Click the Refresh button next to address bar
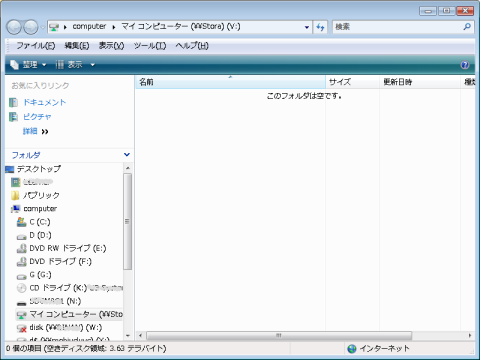Image resolution: width=480 pixels, height=360 pixels. point(320,27)
